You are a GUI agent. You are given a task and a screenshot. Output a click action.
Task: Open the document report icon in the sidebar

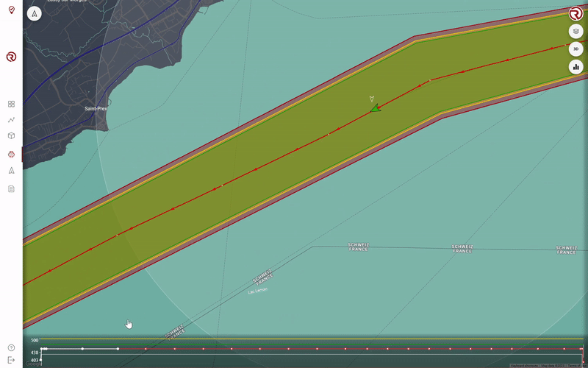11,189
